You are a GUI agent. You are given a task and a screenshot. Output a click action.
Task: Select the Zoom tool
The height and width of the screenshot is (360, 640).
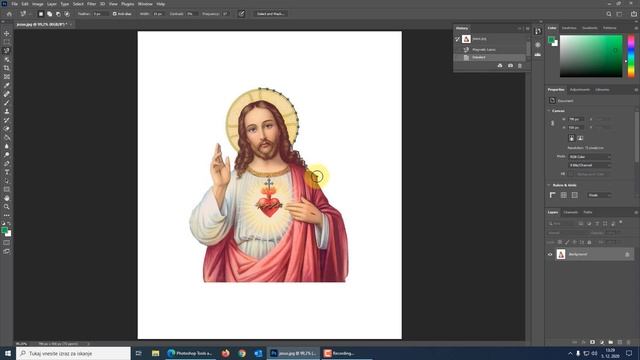point(7,207)
